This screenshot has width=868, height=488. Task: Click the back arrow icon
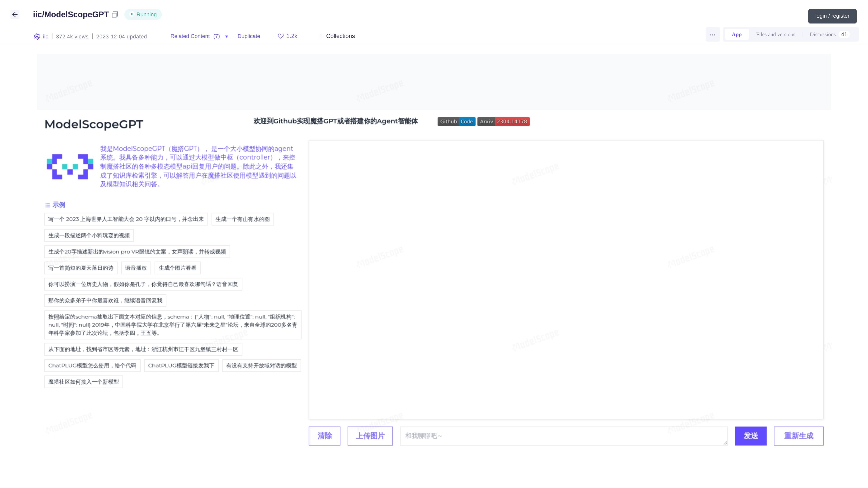(x=15, y=14)
